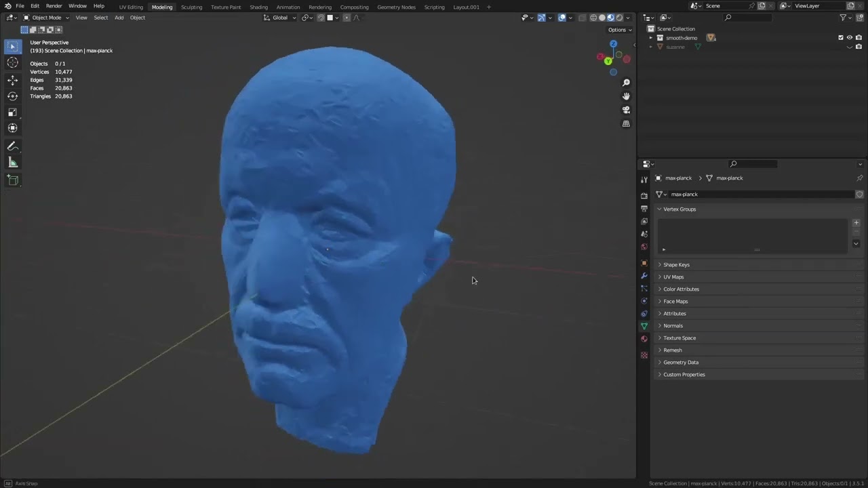The height and width of the screenshot is (488, 868).
Task: Open the Render menu
Action: tap(54, 6)
